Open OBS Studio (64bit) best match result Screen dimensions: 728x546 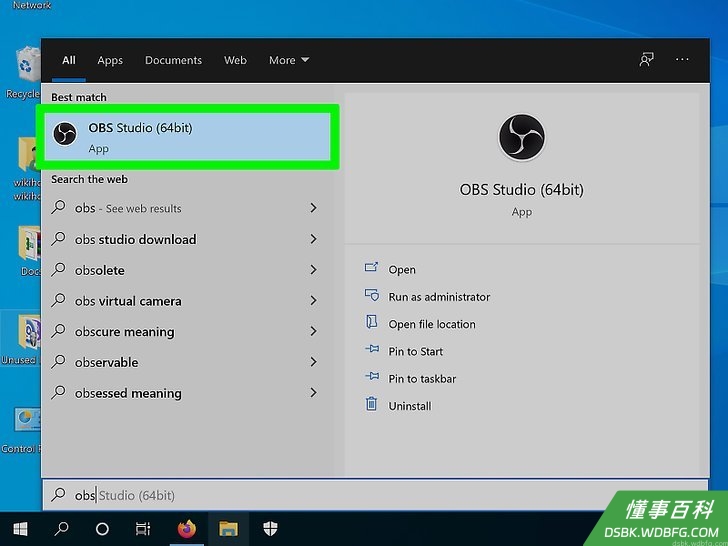(188, 137)
